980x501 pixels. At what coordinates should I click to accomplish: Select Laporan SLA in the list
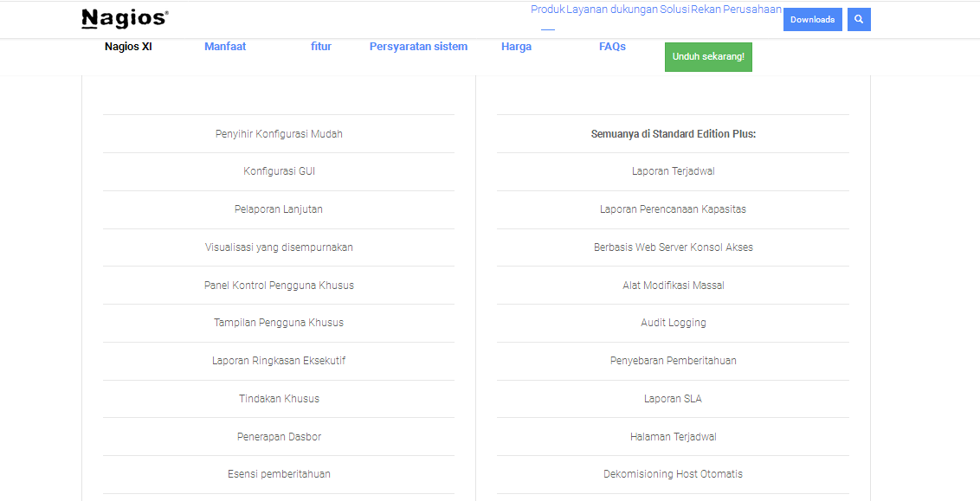(x=673, y=399)
